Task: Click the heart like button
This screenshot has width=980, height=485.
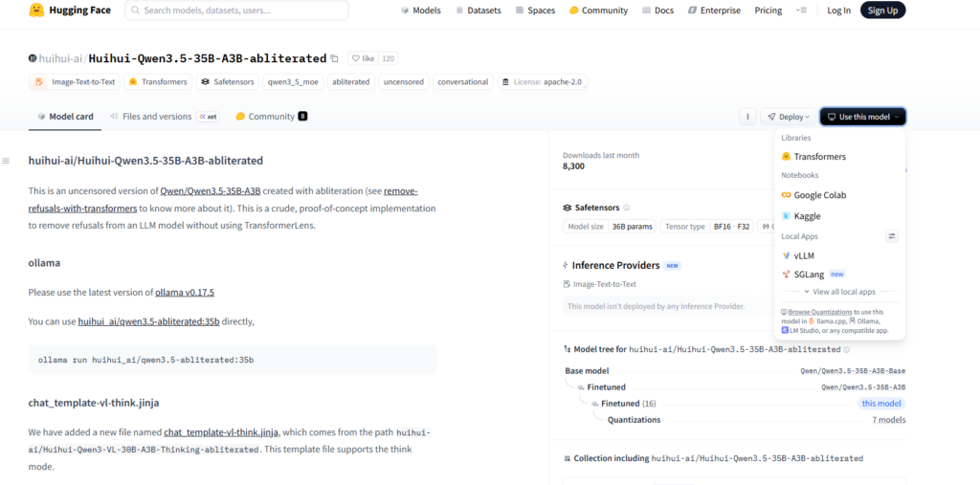Action: tap(363, 58)
